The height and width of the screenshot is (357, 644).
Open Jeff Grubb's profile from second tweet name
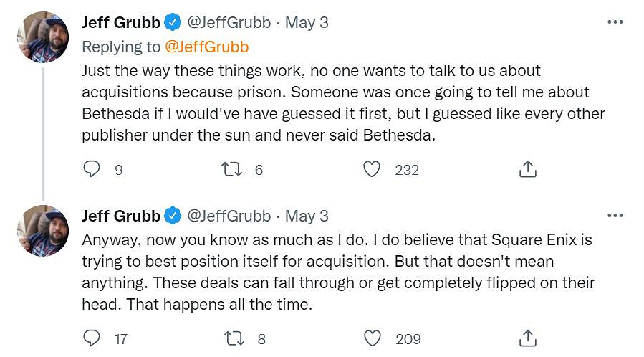120,215
